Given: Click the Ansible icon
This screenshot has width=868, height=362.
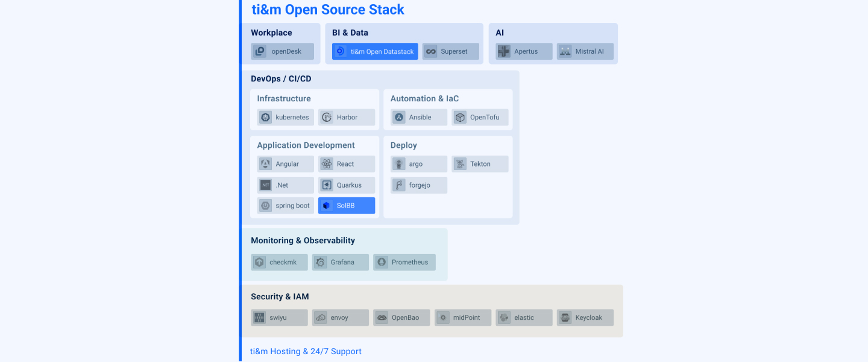Looking at the screenshot, I should [x=398, y=117].
